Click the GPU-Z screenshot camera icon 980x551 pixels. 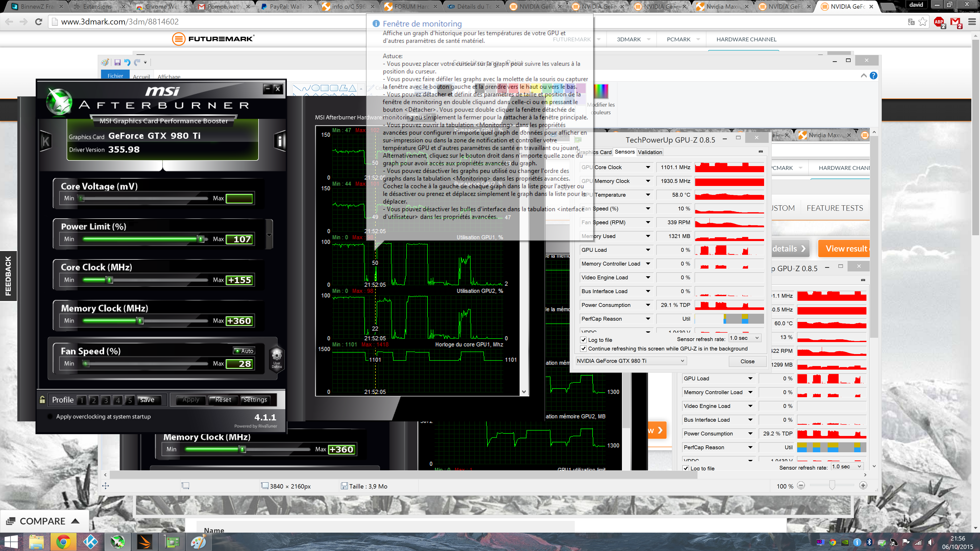pyautogui.click(x=761, y=152)
